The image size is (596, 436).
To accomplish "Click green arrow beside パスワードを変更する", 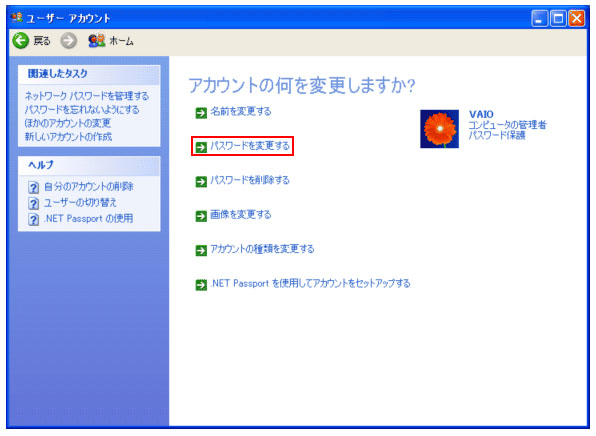I will click(201, 147).
